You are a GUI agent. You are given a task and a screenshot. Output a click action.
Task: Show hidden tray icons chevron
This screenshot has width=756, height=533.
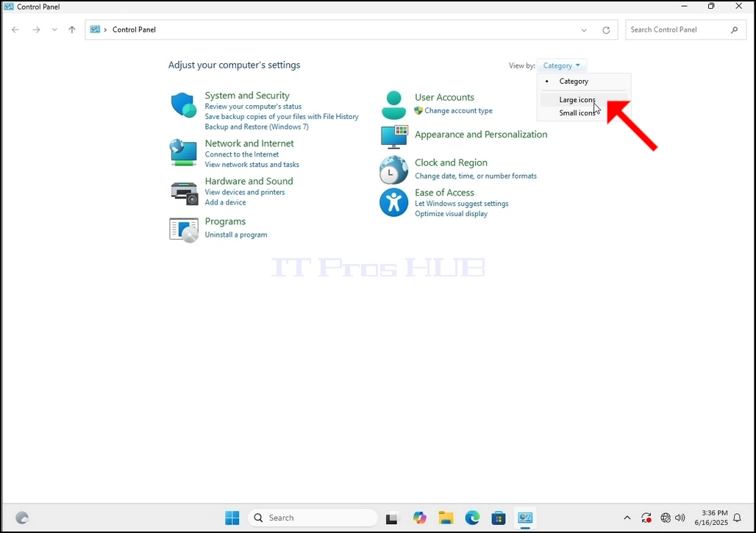(x=627, y=518)
